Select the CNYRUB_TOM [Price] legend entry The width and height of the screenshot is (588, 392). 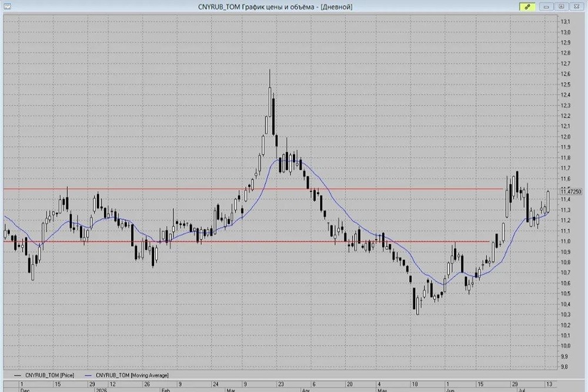tap(44, 375)
